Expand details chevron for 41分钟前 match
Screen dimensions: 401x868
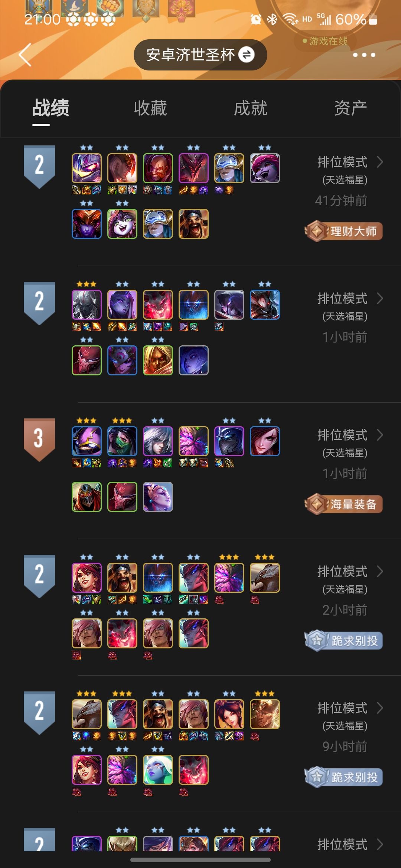click(x=380, y=162)
